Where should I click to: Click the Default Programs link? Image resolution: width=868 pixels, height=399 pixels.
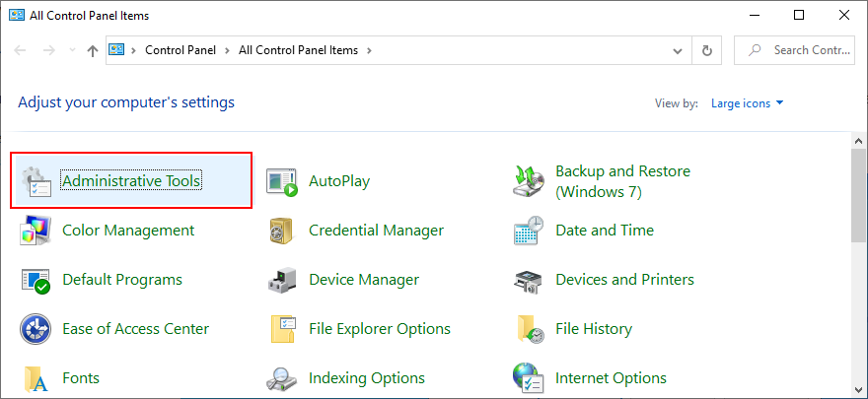pyautogui.click(x=121, y=280)
